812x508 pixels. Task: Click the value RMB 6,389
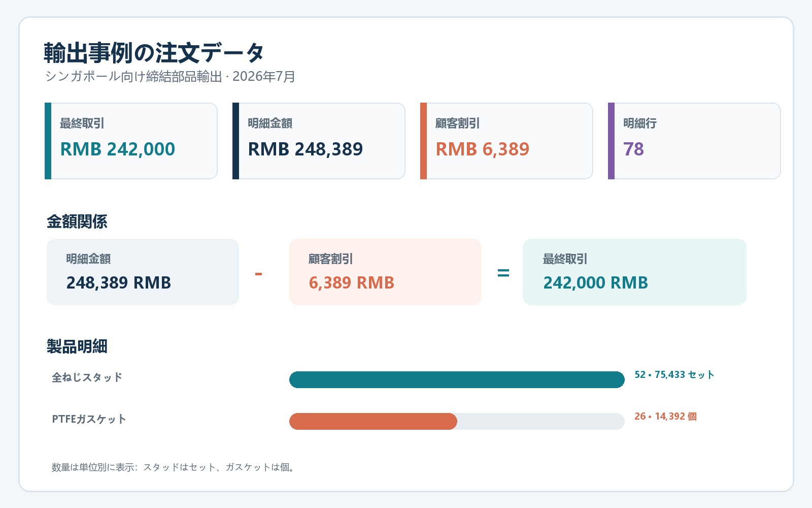click(x=483, y=149)
